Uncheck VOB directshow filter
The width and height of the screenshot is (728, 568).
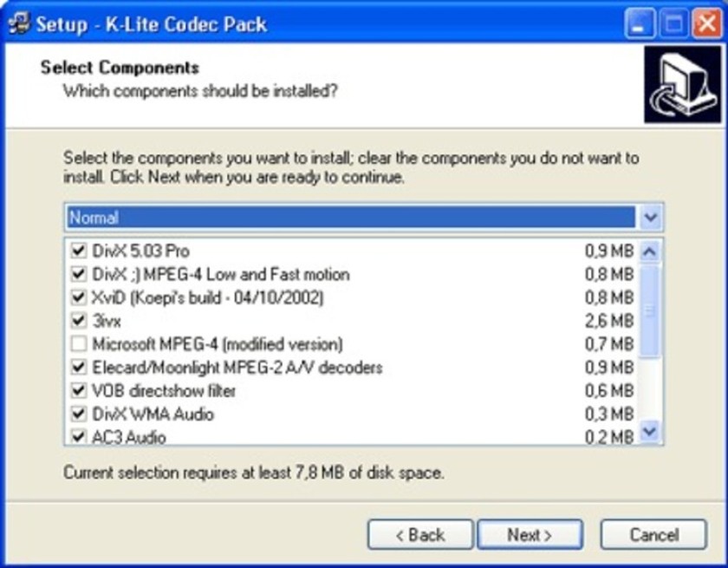click(x=79, y=390)
